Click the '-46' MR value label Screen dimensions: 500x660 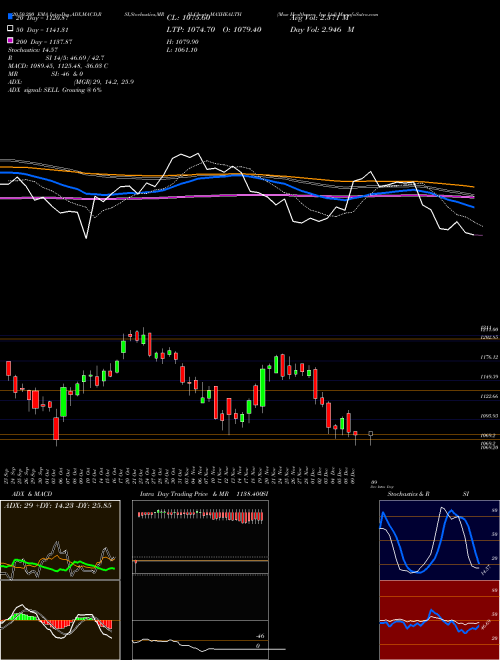pos(260,636)
